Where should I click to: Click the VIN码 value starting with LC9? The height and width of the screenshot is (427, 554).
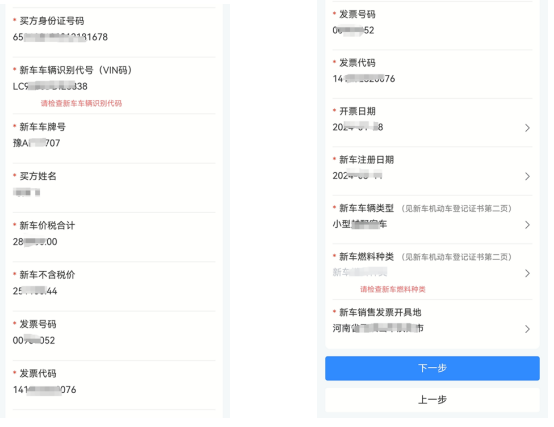(50, 87)
